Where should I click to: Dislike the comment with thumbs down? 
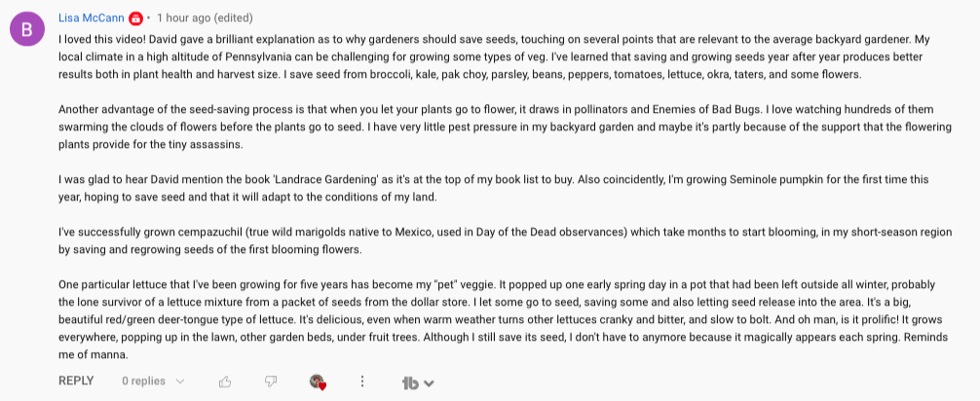pyautogui.click(x=272, y=382)
